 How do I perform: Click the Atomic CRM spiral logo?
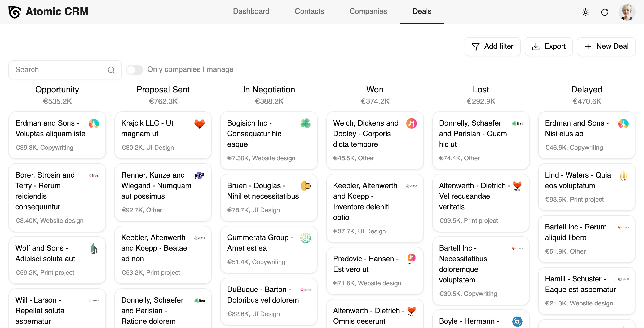tap(15, 12)
